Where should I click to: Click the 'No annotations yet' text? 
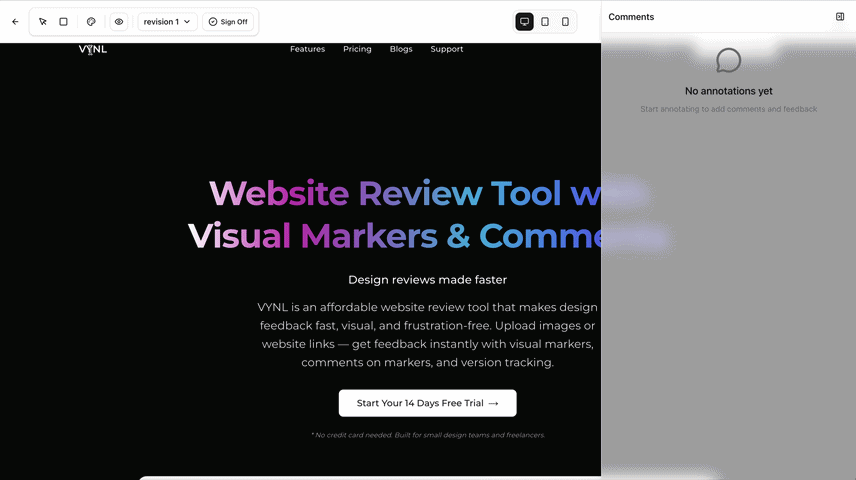[x=729, y=91]
